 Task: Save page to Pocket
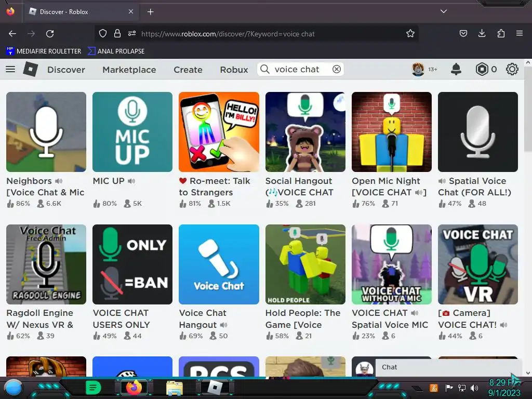463,33
